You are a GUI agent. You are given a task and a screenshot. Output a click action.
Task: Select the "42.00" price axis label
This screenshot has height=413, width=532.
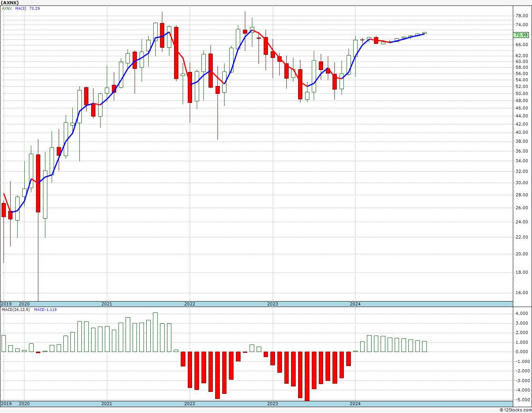click(x=522, y=124)
